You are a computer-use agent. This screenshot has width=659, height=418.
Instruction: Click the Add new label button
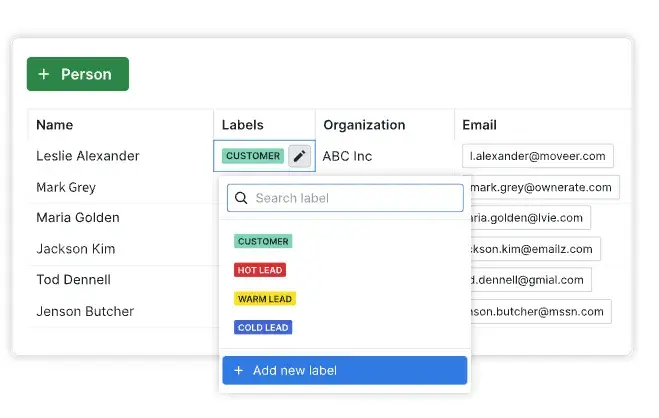coord(344,370)
